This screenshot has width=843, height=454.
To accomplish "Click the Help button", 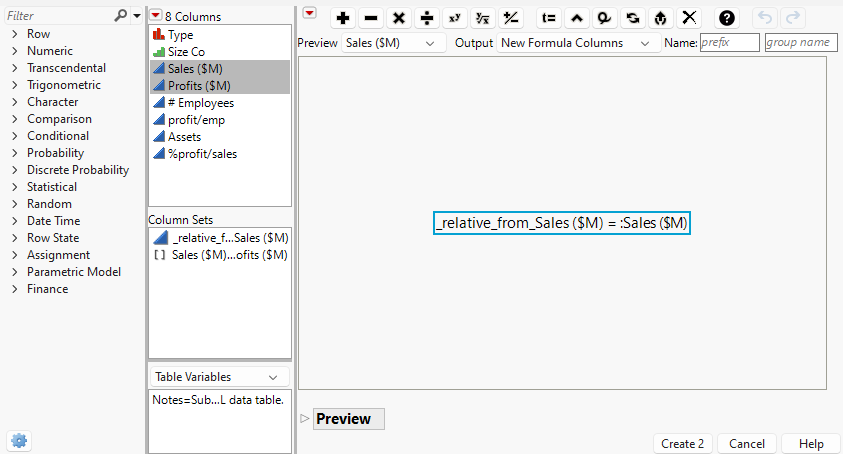I will (811, 444).
